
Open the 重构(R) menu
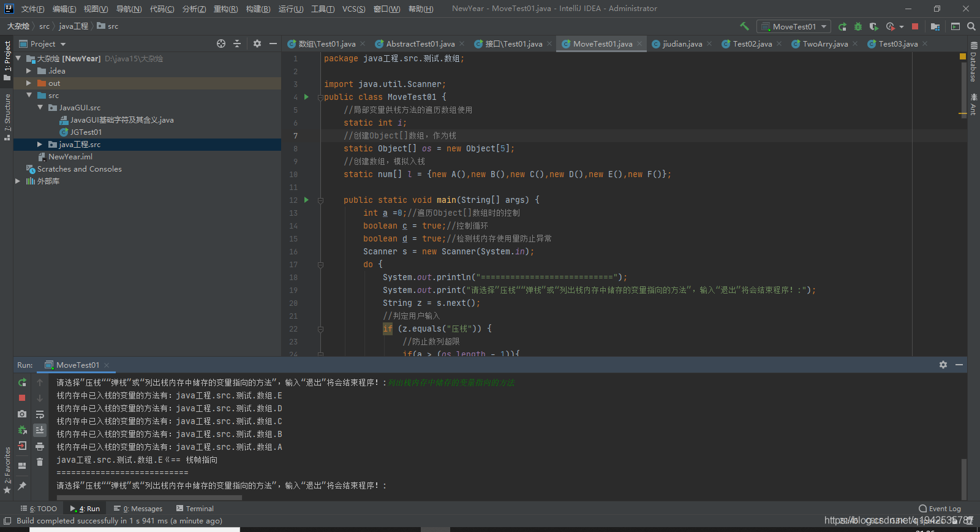click(225, 9)
